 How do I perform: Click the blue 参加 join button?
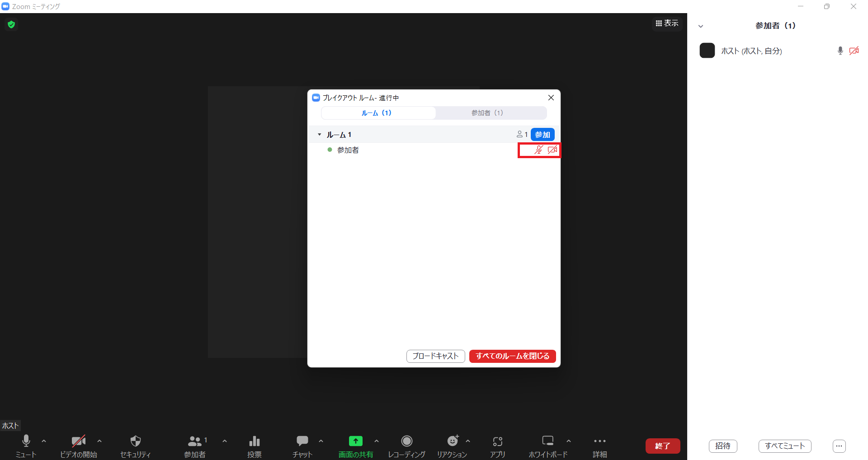pyautogui.click(x=542, y=135)
